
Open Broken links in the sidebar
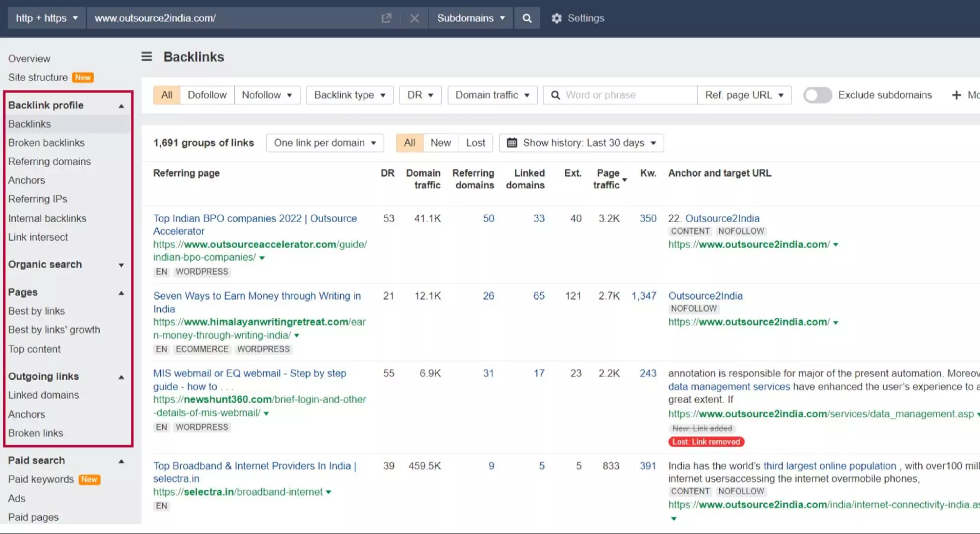coord(36,433)
